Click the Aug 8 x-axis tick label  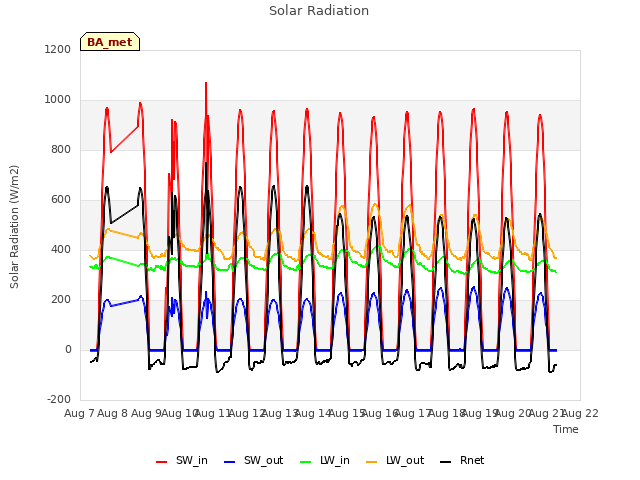(x=113, y=413)
